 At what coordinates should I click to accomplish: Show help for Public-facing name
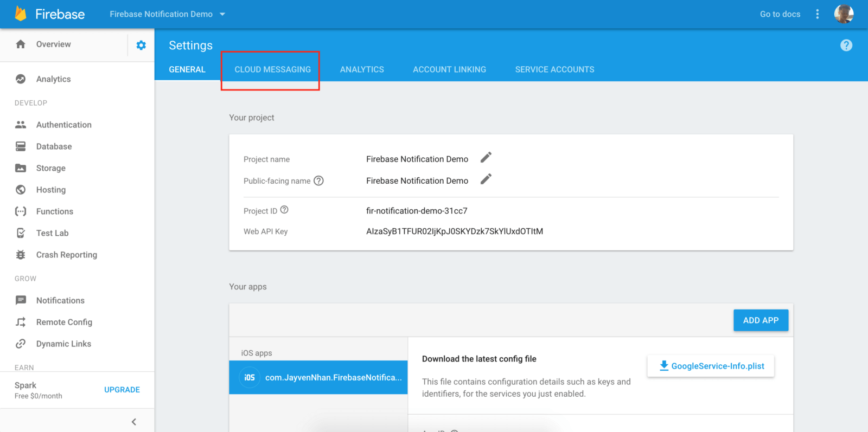pos(319,180)
